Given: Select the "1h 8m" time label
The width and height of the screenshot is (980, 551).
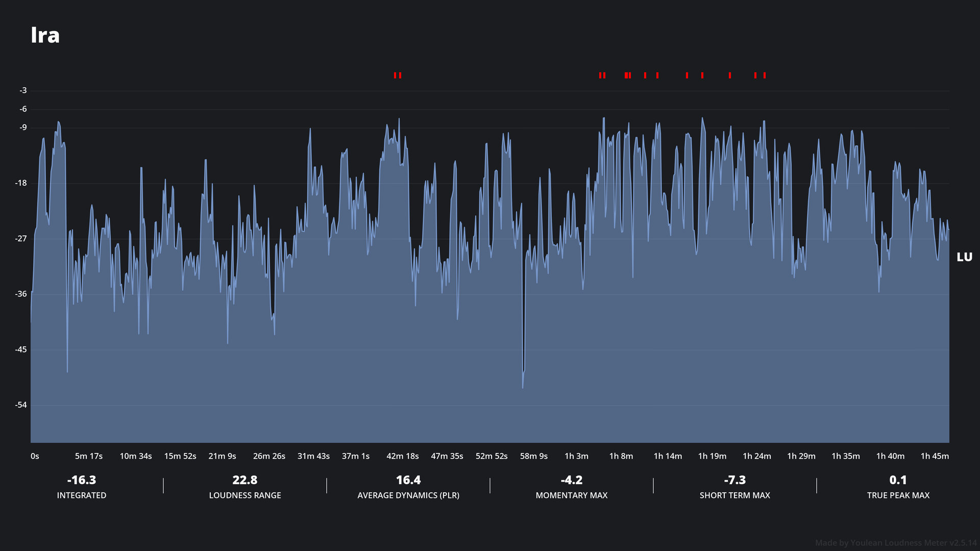Looking at the screenshot, I should [621, 456].
